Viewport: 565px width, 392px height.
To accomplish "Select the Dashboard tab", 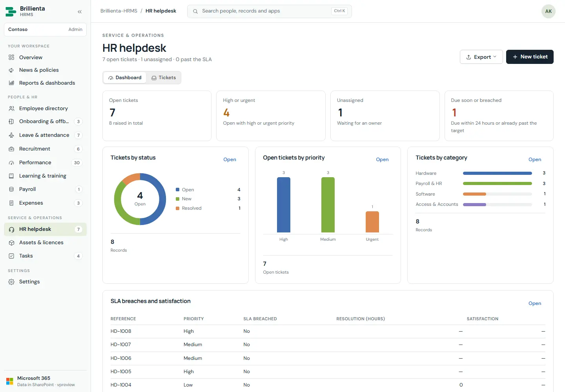I will pos(125,78).
